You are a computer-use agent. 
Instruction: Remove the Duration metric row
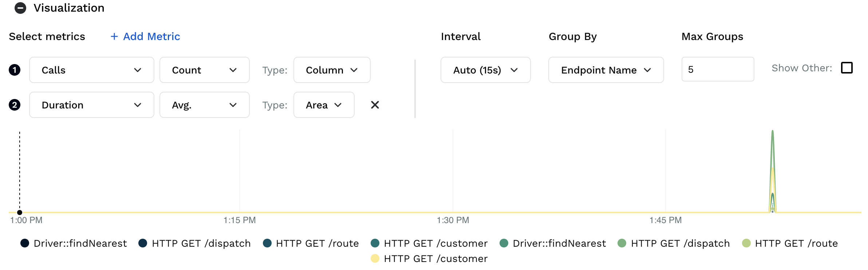tap(375, 105)
